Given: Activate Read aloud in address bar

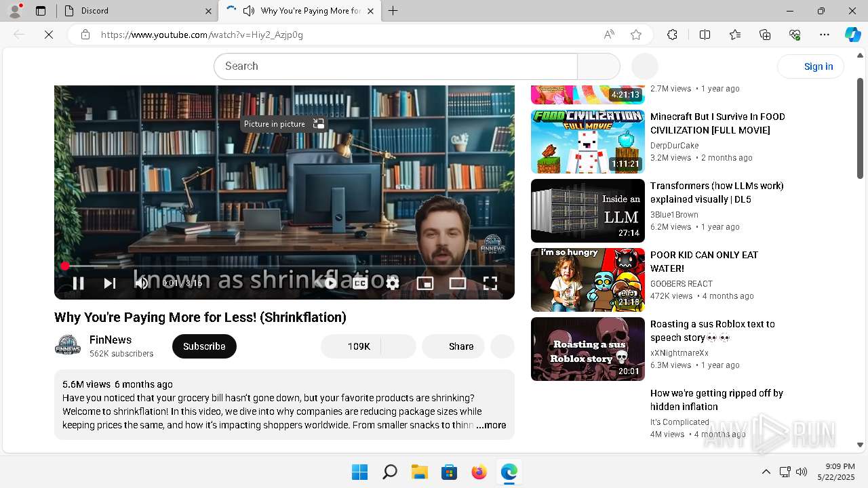Looking at the screenshot, I should pyautogui.click(x=609, y=35).
